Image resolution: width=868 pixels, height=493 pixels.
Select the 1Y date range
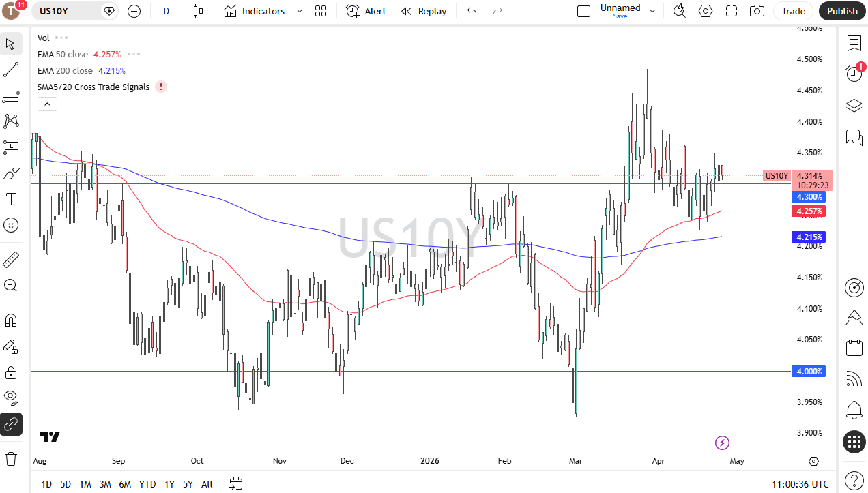(x=169, y=484)
